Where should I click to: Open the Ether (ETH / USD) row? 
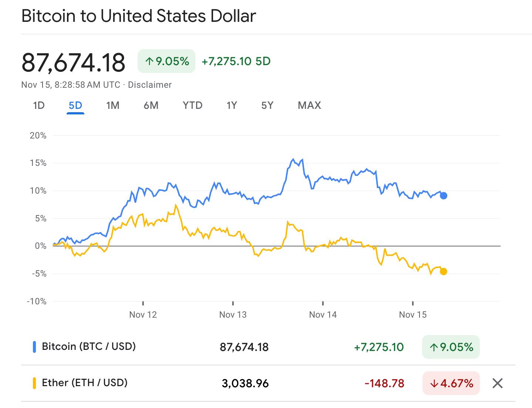(268, 383)
